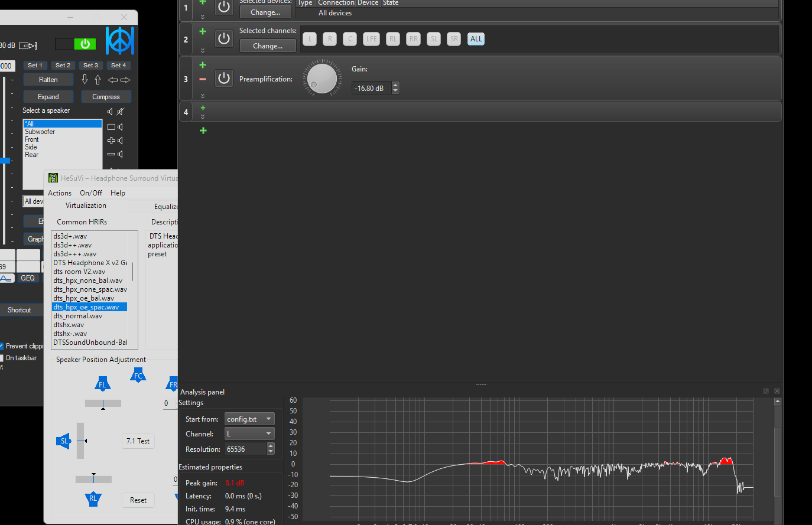Click the HeSuVi title bar app icon
Viewport: 812px width, 525px height.
(53, 178)
